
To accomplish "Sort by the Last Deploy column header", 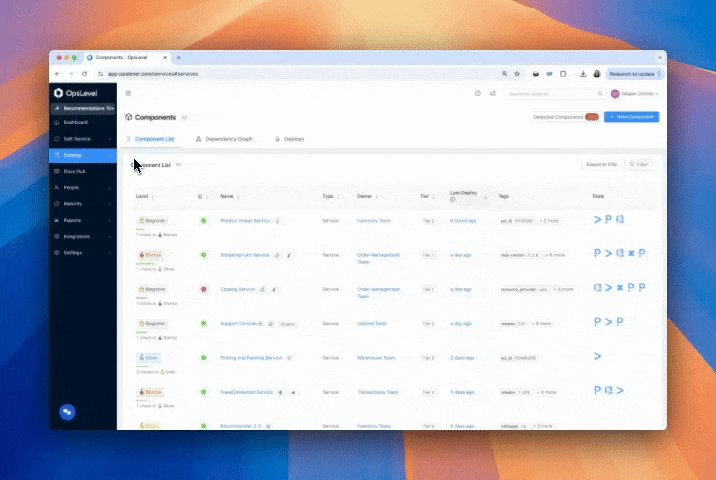I will pos(468,196).
